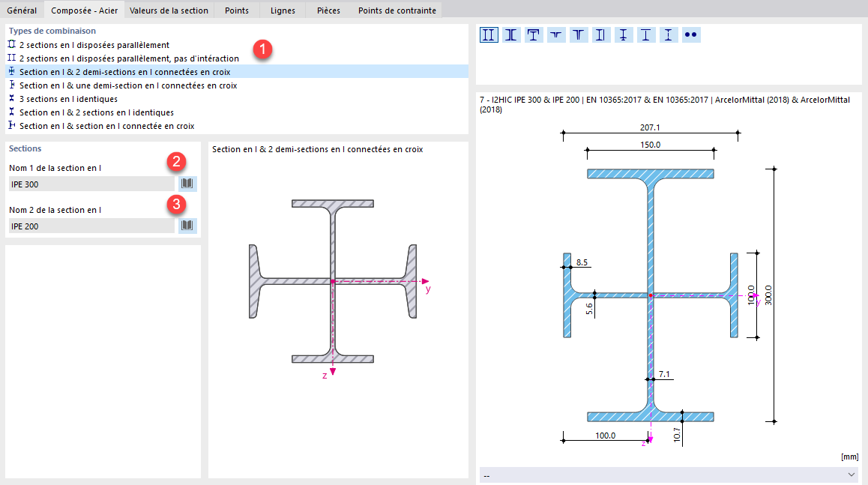Screen dimensions: 868x485
Task: Open the Points tab
Action: 237,10
